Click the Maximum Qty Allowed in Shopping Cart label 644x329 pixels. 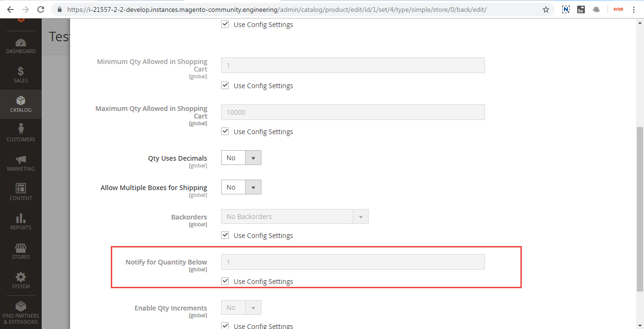(152, 112)
